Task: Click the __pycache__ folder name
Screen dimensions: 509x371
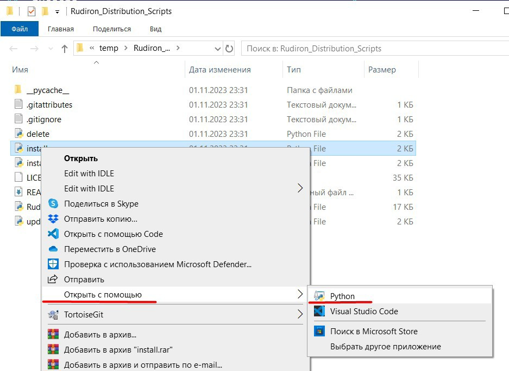Action: tap(48, 90)
